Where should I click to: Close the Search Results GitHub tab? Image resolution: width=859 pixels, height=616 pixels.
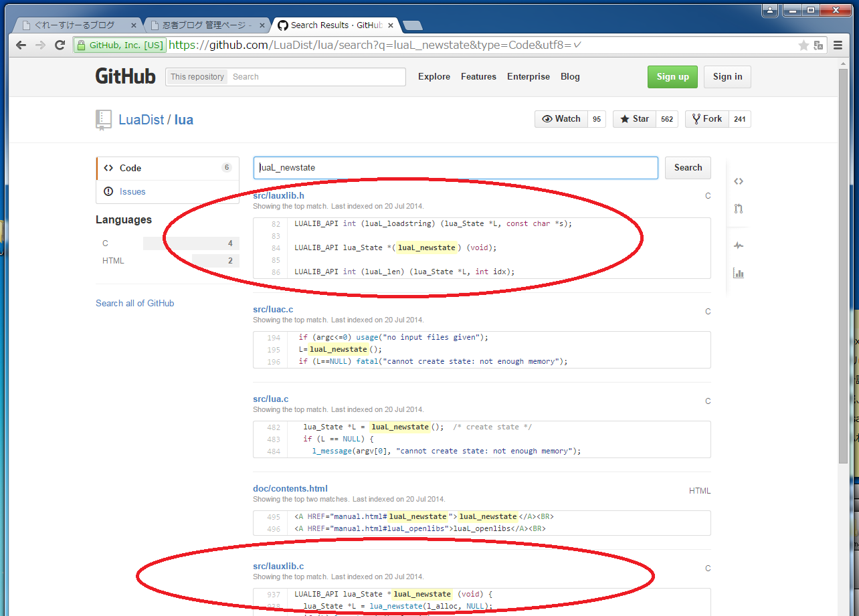point(389,25)
